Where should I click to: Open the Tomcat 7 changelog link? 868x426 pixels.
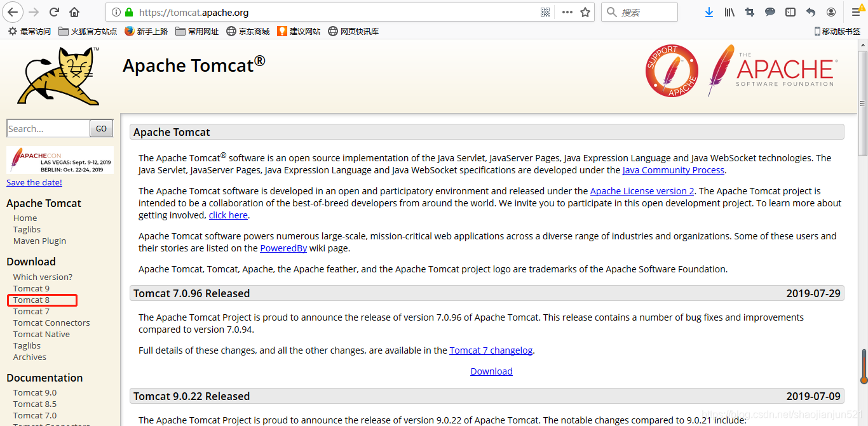[491, 350]
